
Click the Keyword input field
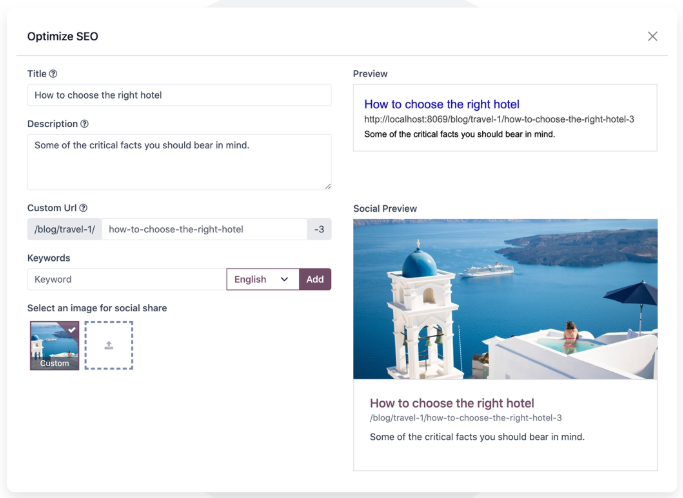pyautogui.click(x=126, y=280)
